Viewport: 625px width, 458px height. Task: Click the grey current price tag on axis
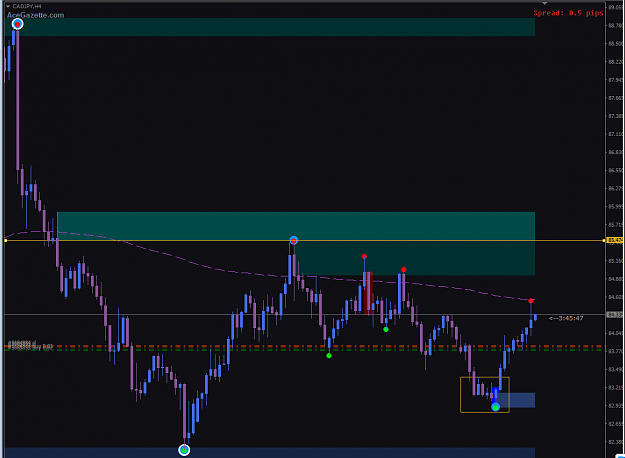pyautogui.click(x=615, y=315)
